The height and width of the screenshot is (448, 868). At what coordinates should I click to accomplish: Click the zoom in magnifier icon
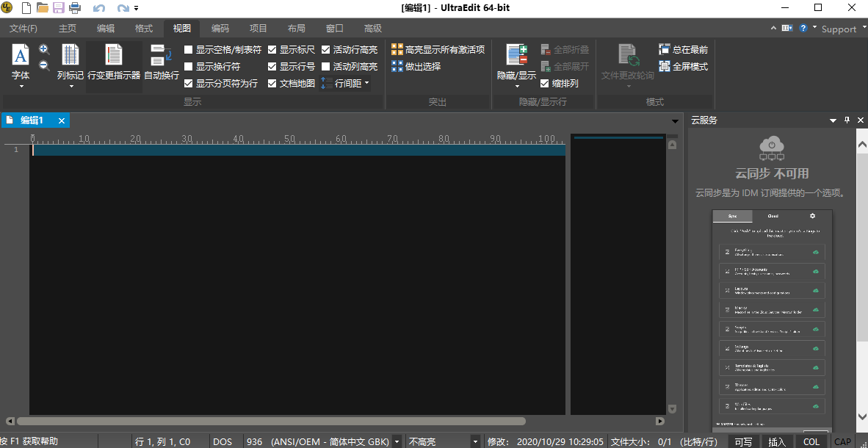(44, 50)
